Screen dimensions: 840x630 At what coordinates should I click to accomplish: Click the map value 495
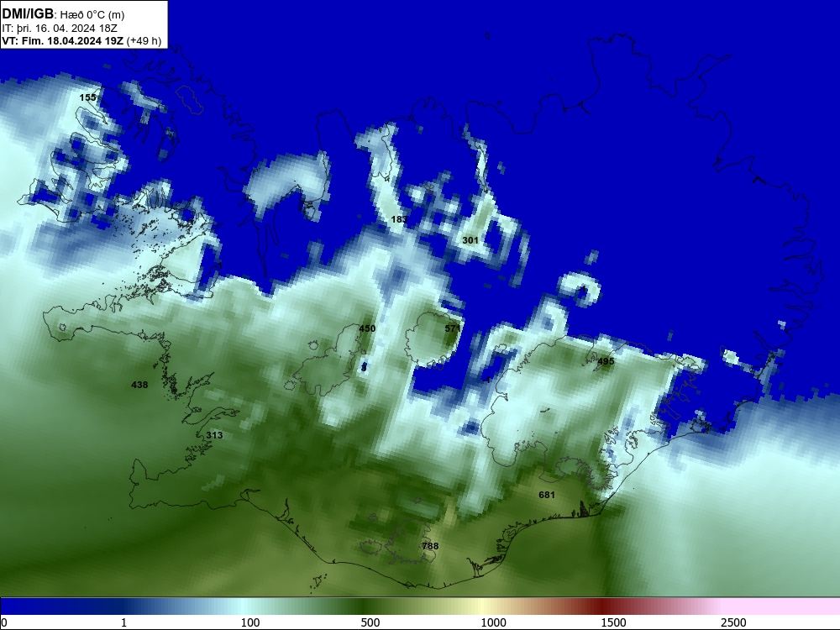point(606,361)
